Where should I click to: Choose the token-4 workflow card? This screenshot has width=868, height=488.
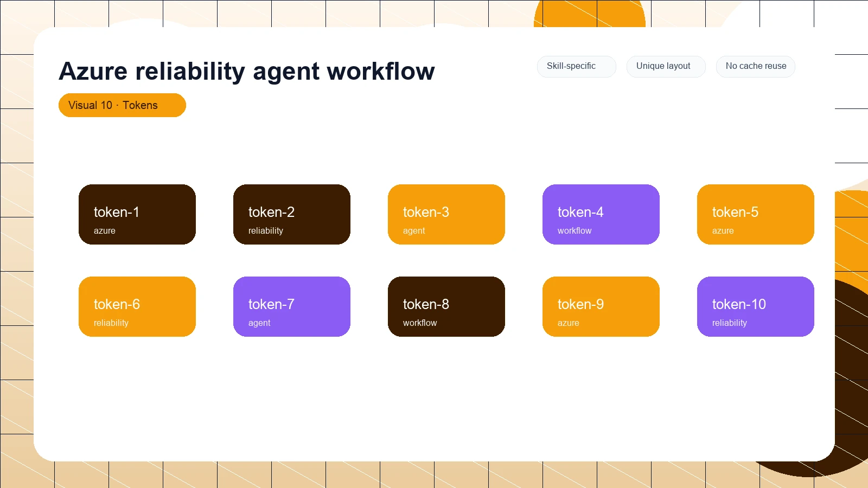tap(601, 214)
